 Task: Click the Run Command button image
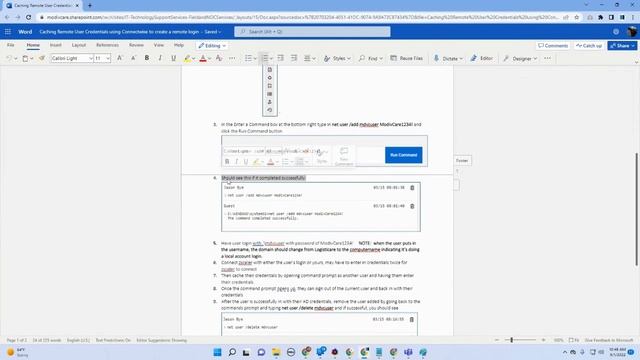(x=404, y=155)
